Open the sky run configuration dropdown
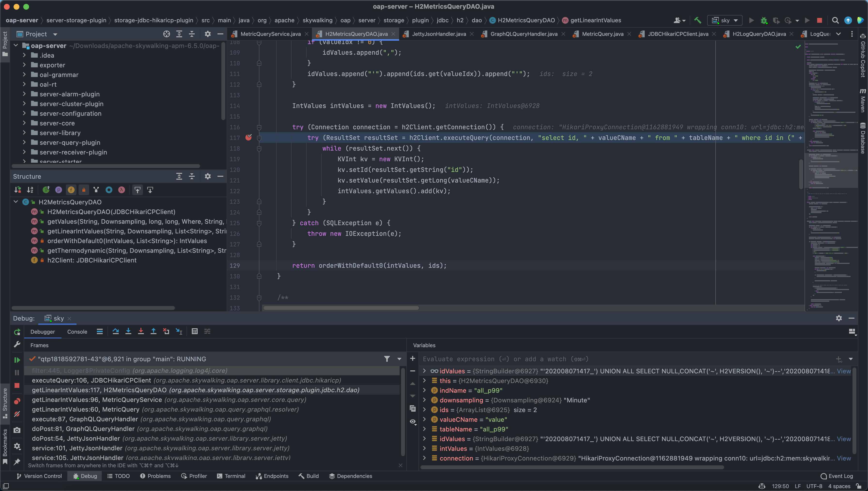 click(x=725, y=20)
